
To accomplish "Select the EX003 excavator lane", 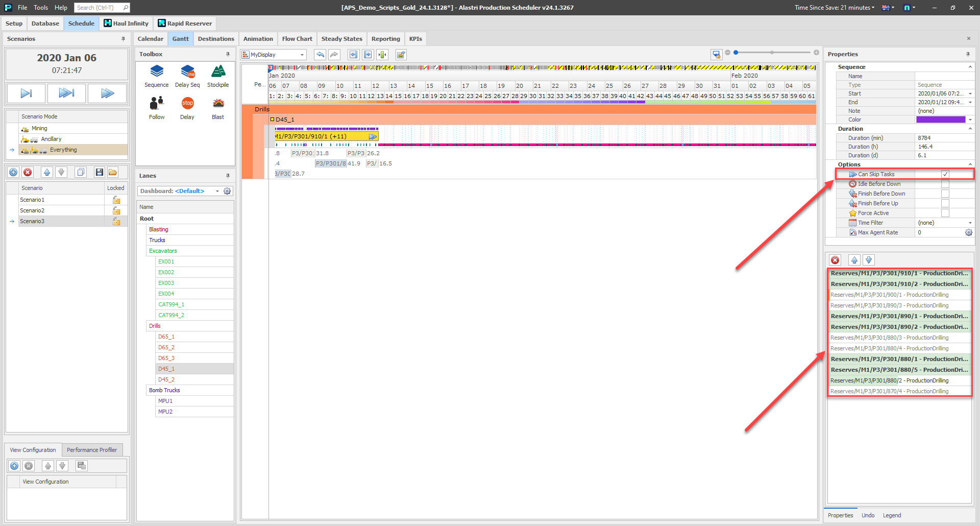I will pos(166,283).
